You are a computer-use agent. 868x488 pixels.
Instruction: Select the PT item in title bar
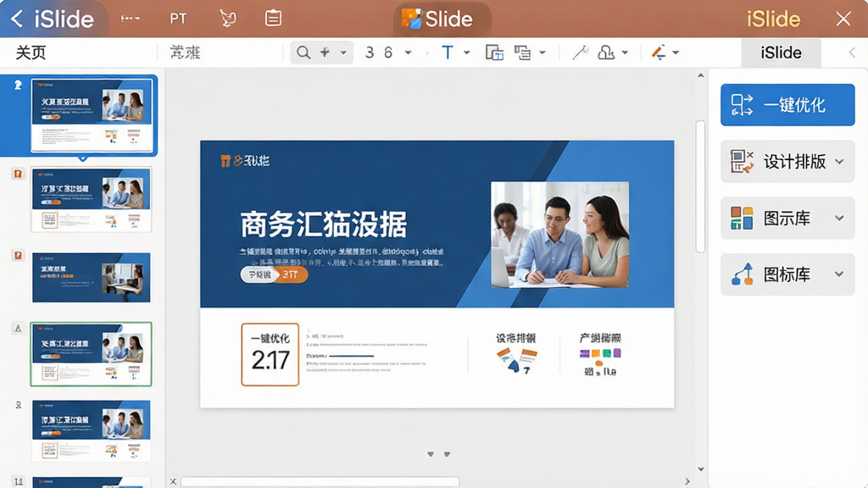click(178, 19)
